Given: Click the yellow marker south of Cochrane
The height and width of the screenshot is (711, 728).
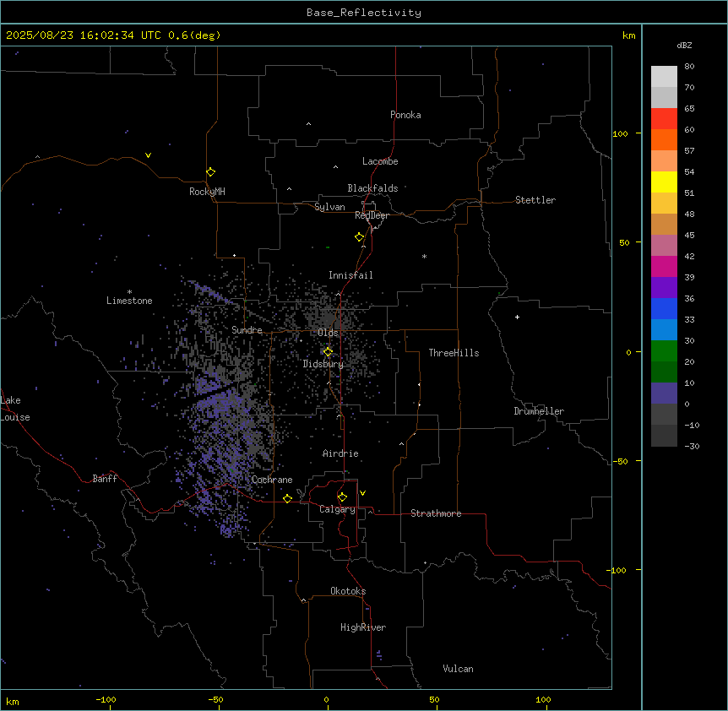Looking at the screenshot, I should 287,498.
